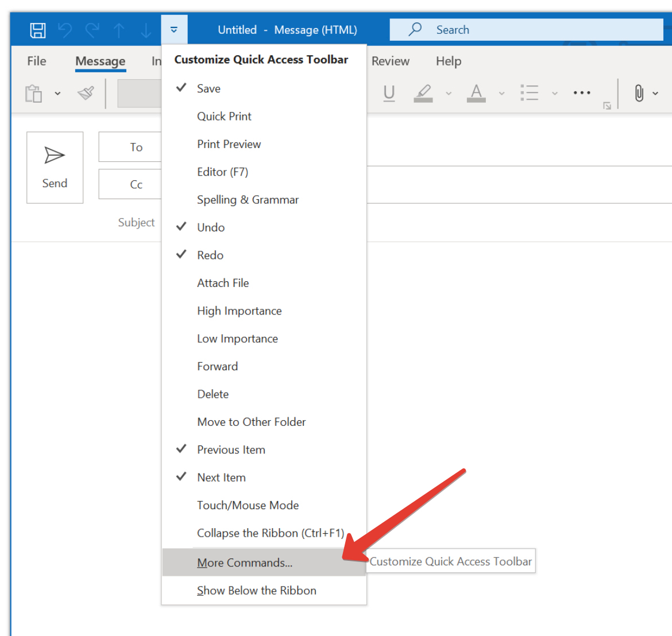
Task: Open the attach file dropdown arrow
Action: tap(655, 94)
